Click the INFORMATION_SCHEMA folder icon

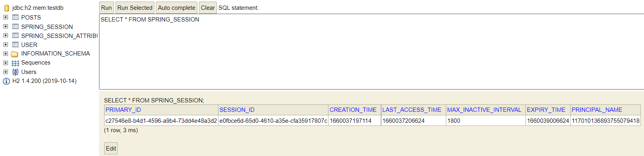15,54
